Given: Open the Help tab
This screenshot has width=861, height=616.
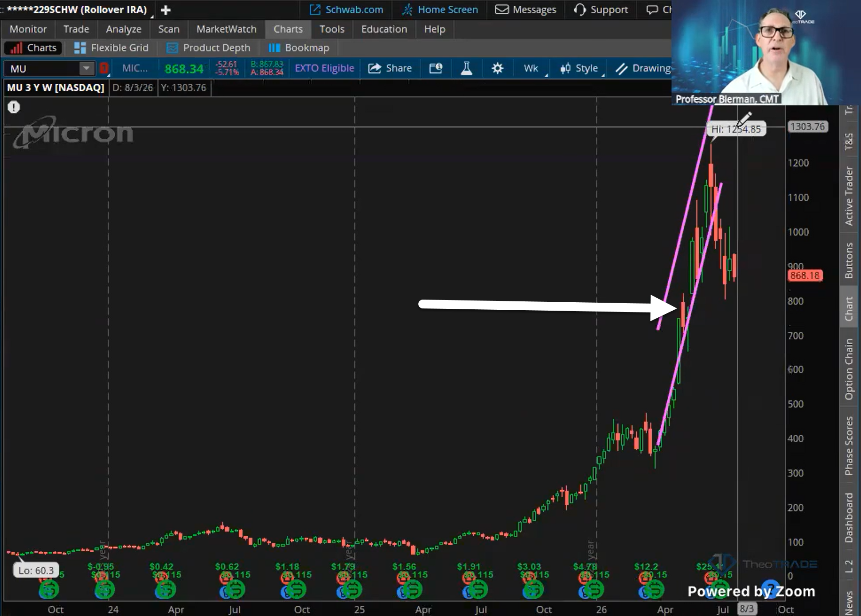Looking at the screenshot, I should pyautogui.click(x=435, y=29).
